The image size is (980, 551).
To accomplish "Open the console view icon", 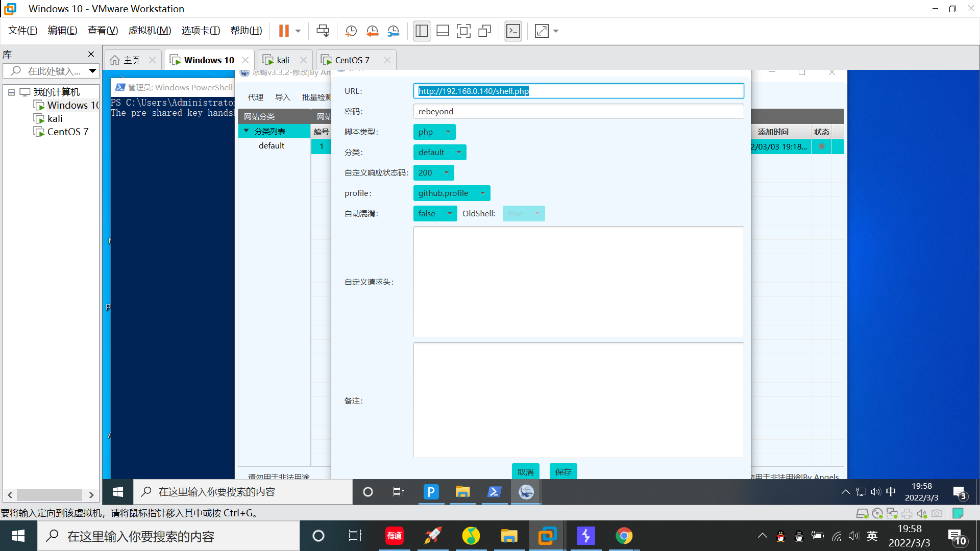I will [x=513, y=31].
